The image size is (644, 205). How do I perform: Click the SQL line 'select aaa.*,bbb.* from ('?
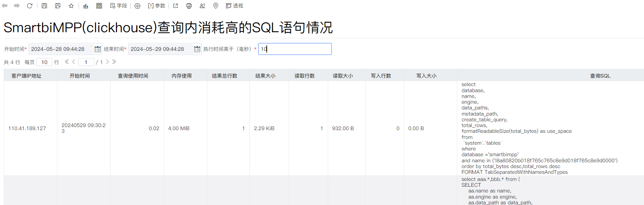[x=490, y=179]
